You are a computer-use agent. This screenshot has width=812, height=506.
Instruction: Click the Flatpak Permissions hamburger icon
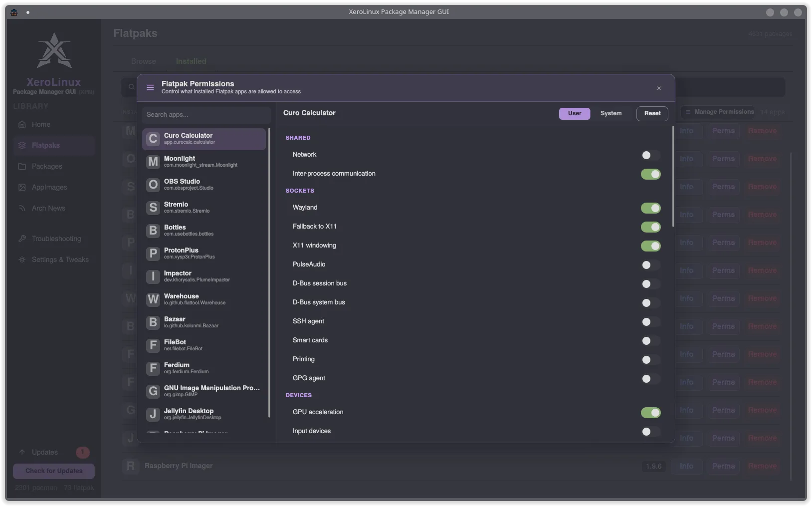(150, 88)
